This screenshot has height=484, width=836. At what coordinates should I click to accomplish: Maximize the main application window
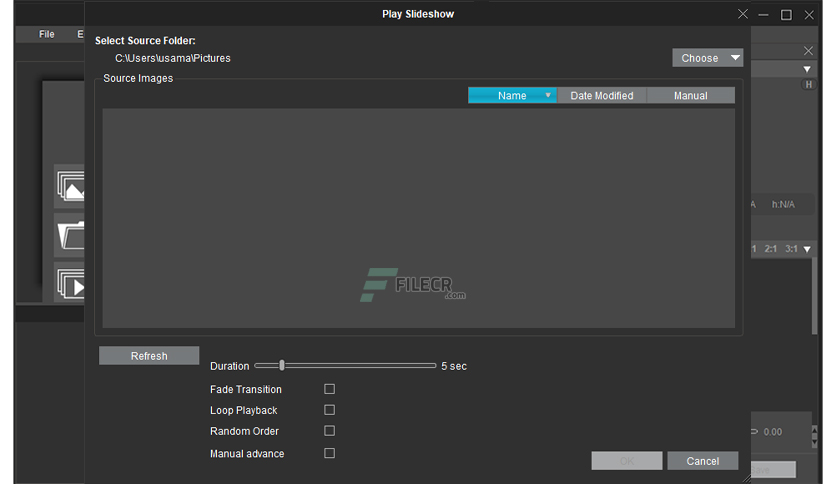[786, 15]
